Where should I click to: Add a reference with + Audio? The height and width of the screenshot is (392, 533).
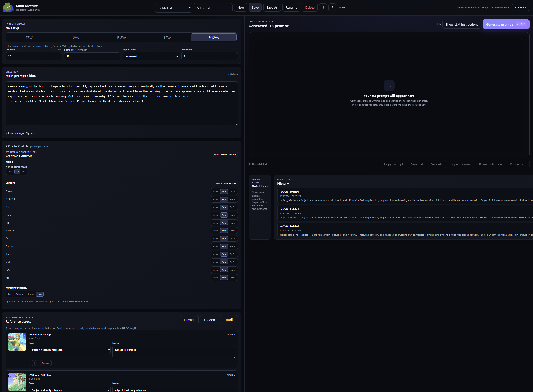point(229,320)
